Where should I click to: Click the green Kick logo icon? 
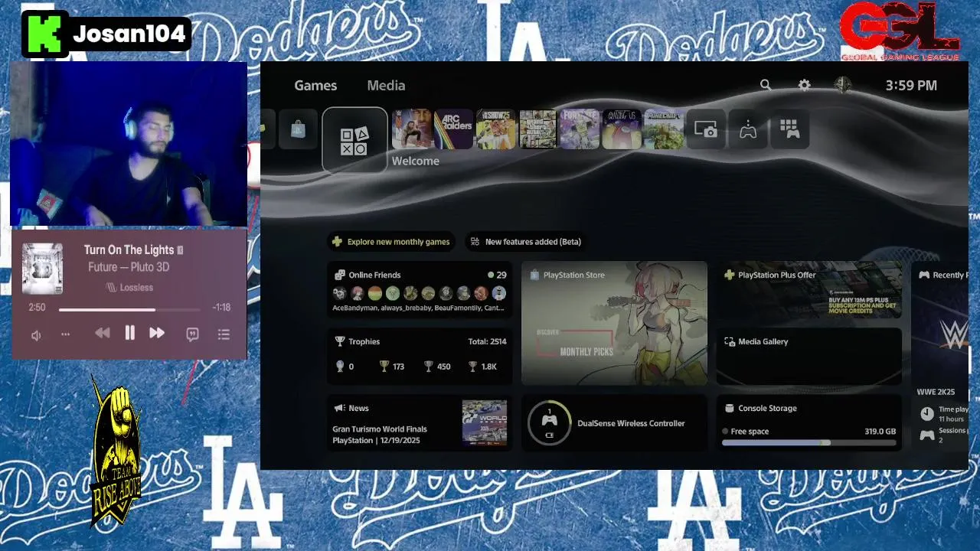[44, 34]
